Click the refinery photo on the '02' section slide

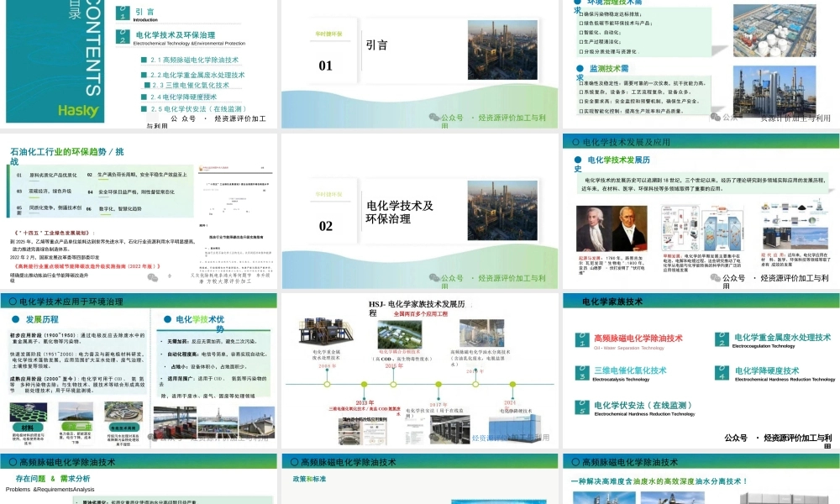click(502, 210)
